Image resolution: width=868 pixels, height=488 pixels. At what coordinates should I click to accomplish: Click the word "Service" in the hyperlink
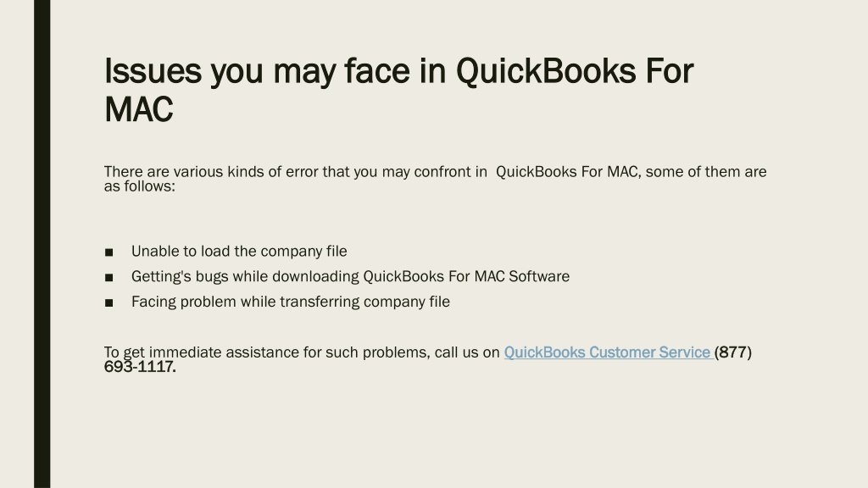(684, 352)
